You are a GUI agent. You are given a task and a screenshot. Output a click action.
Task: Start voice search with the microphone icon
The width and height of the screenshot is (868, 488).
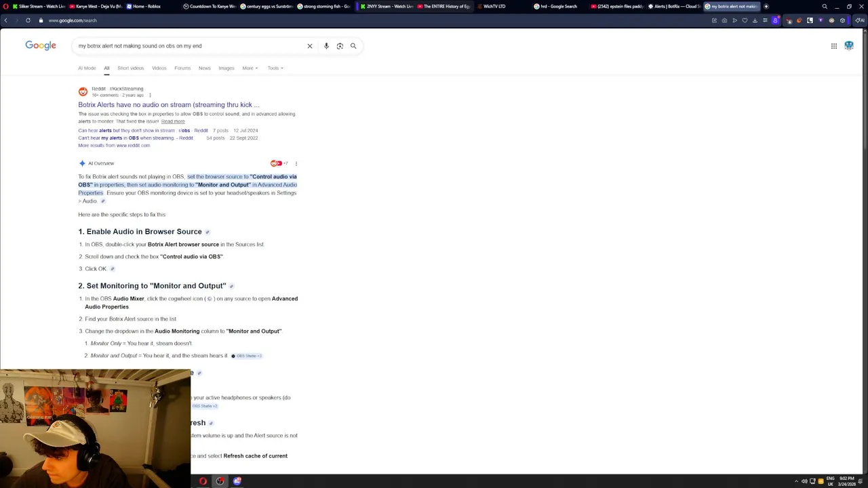(x=326, y=46)
